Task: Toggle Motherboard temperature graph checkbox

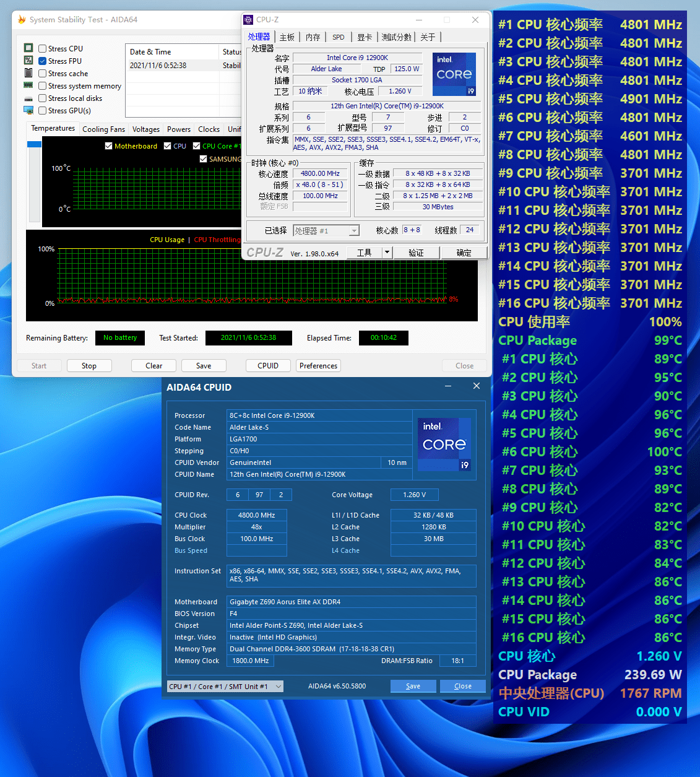Action: (109, 146)
